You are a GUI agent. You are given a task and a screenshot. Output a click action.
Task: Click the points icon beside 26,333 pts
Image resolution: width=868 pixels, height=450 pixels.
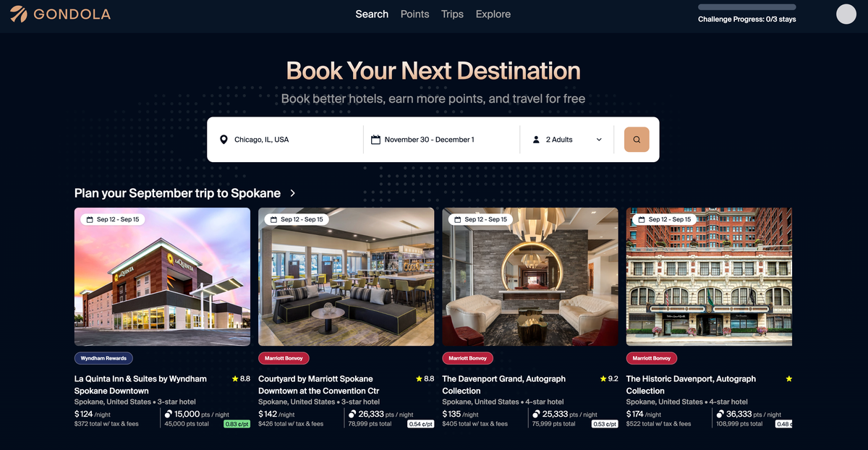352,414
